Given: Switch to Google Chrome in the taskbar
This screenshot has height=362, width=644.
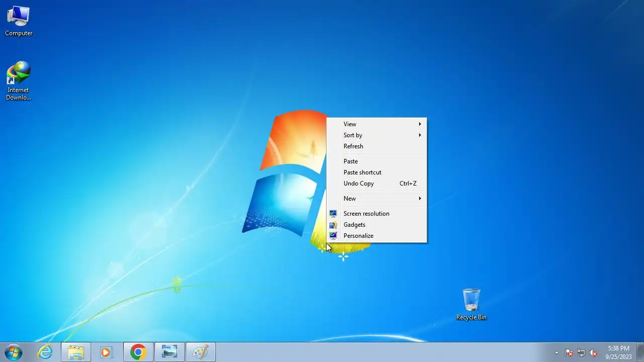Looking at the screenshot, I should tap(138, 352).
